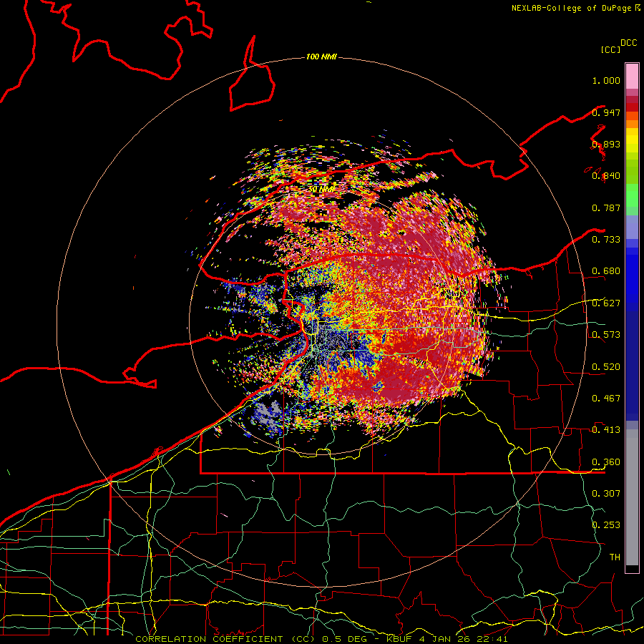Image resolution: width=644 pixels, height=644 pixels.
Task: Click the 0.253 scale value
Action: (x=606, y=525)
